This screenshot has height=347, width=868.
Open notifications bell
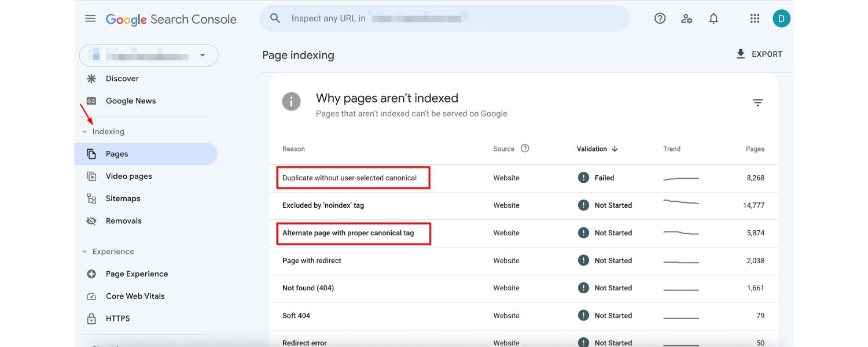tap(713, 18)
